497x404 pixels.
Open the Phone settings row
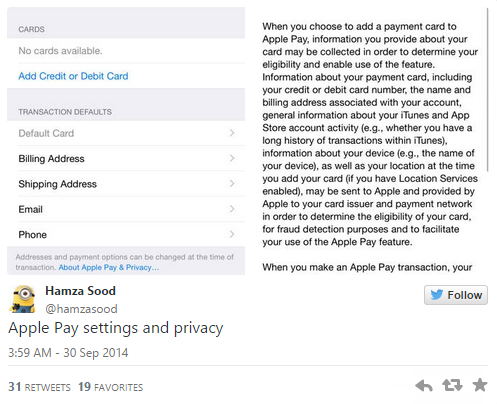126,234
